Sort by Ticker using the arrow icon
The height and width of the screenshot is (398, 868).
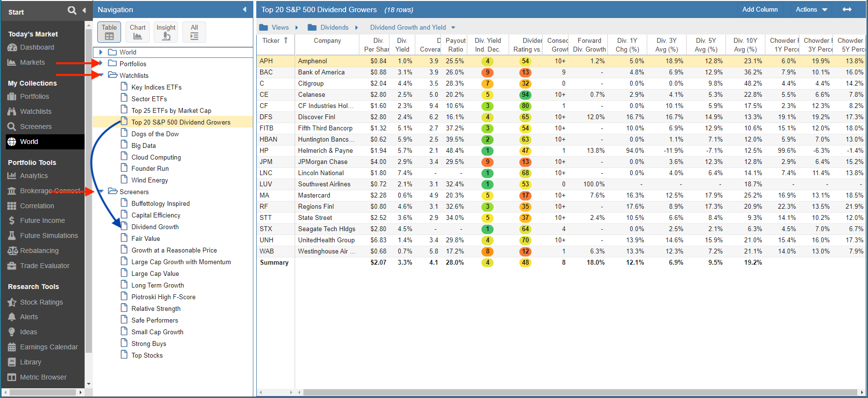click(286, 40)
